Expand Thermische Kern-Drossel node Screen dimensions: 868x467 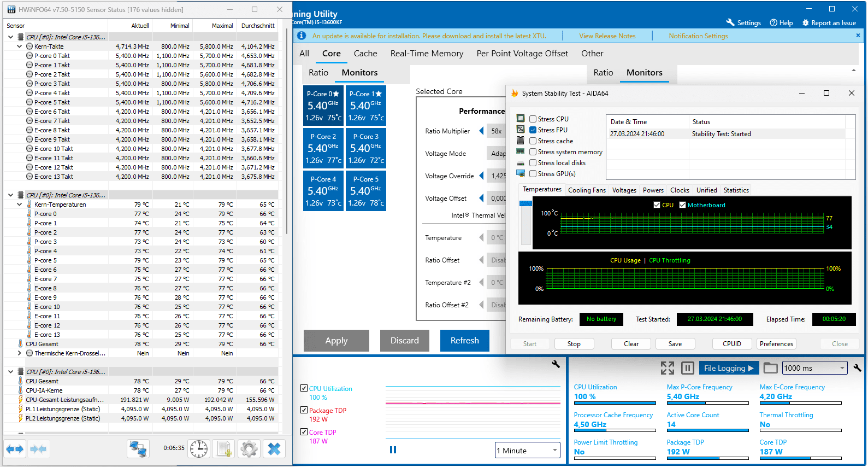point(20,353)
